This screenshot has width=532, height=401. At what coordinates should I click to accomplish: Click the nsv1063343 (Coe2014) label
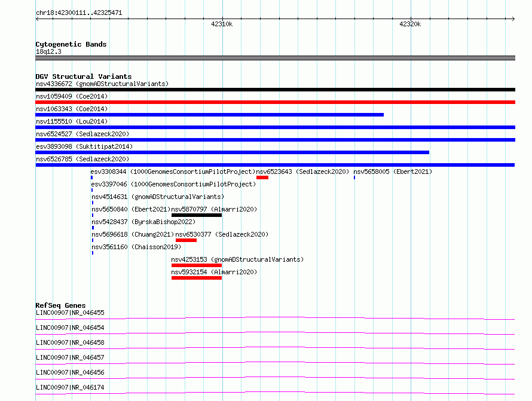pyautogui.click(x=72, y=109)
